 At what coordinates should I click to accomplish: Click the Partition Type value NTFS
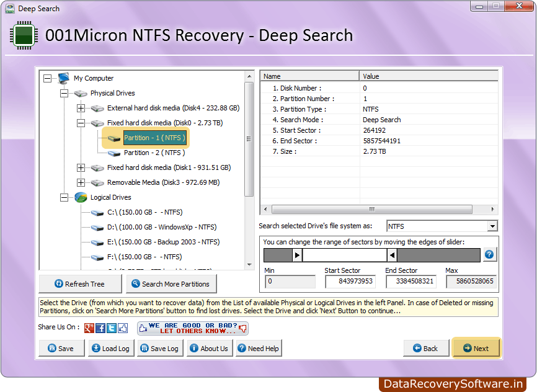pos(371,109)
